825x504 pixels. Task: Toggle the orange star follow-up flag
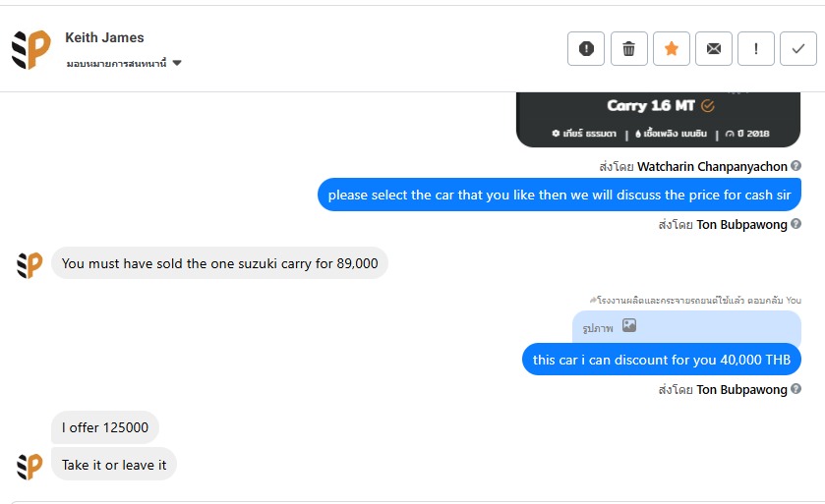point(672,48)
